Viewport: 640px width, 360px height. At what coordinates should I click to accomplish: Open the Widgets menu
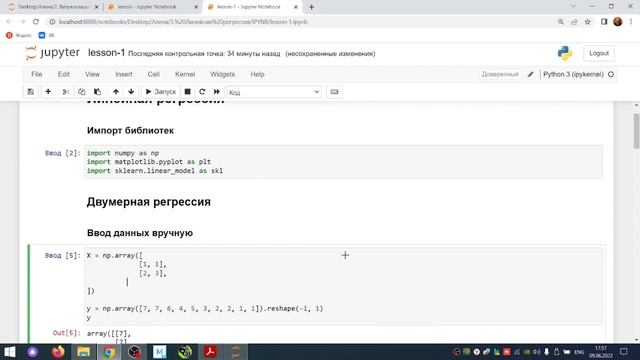click(x=222, y=74)
